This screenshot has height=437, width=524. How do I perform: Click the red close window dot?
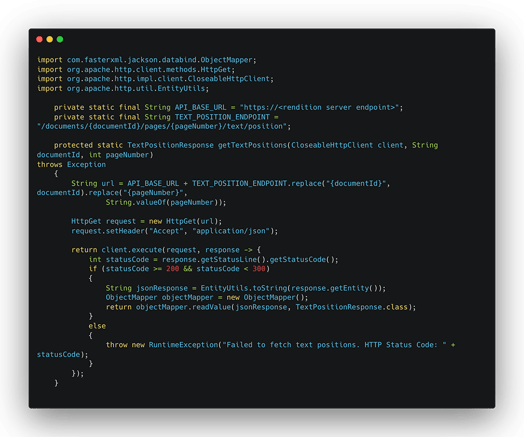click(39, 39)
